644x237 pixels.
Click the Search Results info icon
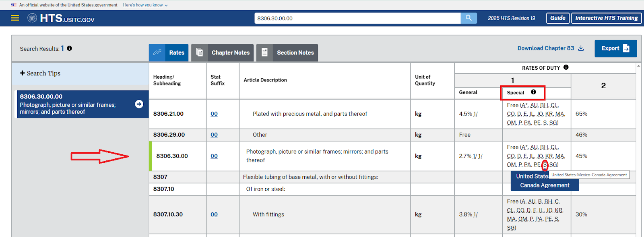point(69,48)
